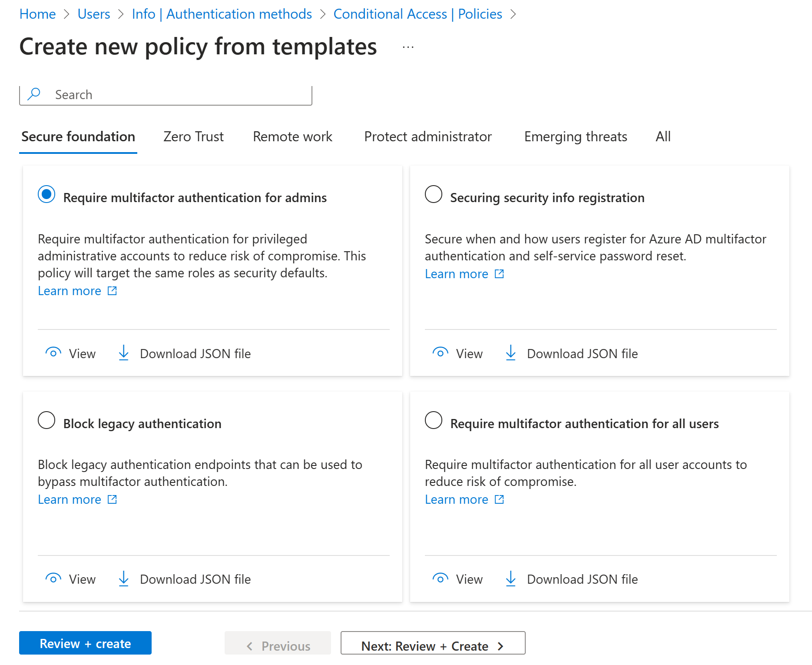Click download icon in admins MFA card

pyautogui.click(x=124, y=353)
